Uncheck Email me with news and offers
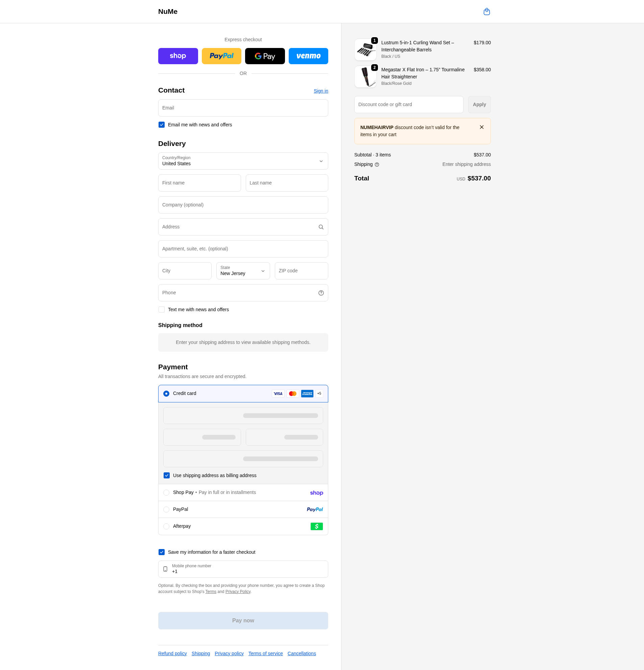The height and width of the screenshot is (670, 644). click(x=162, y=125)
